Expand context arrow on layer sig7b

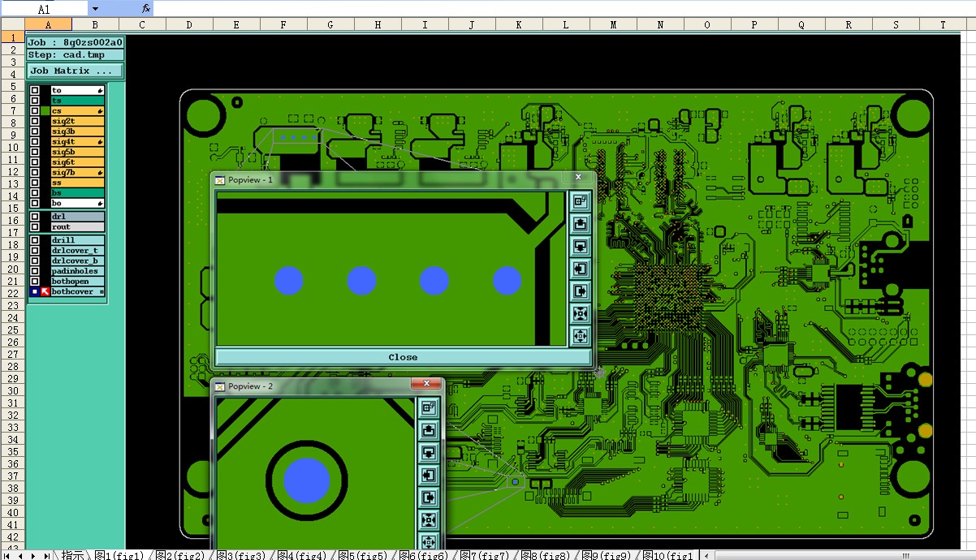101,172
